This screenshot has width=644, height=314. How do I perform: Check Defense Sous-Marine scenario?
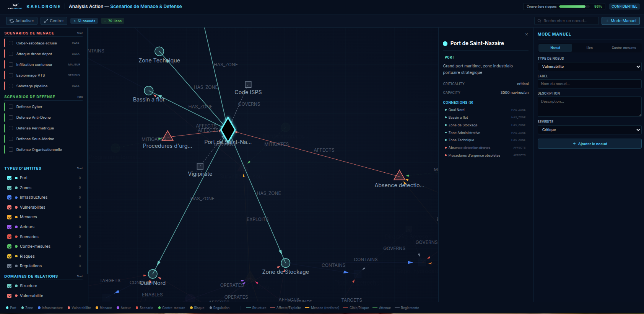(11, 139)
